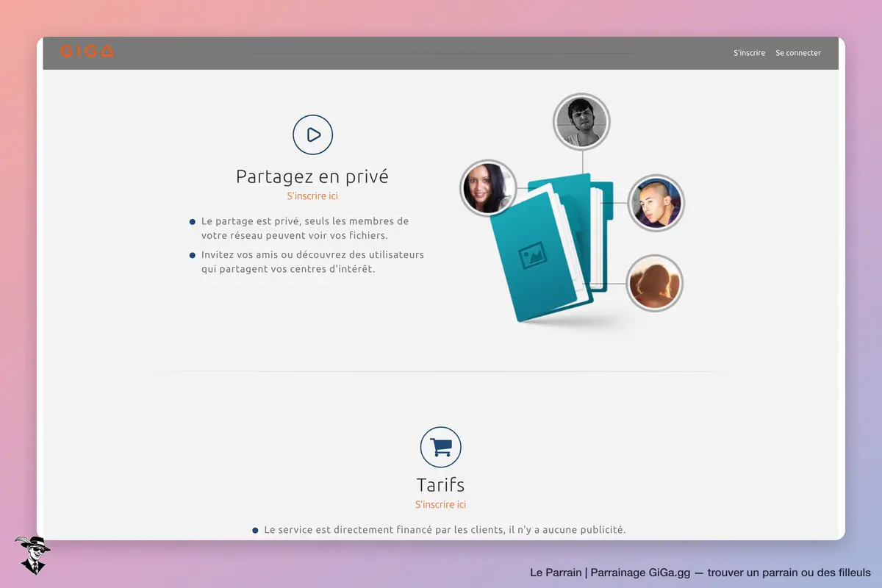Click the shopping cart icon above Tarifs
Screen dimensions: 882x588
(x=441, y=447)
